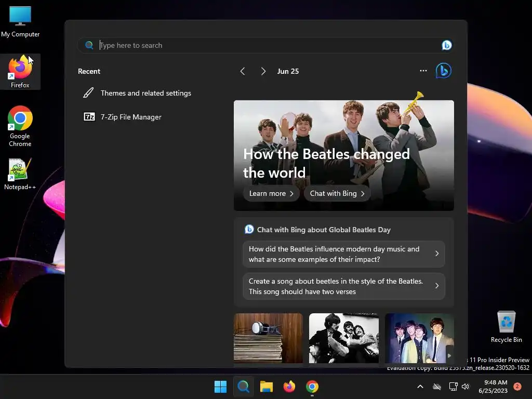Click the cloud sync tray icon
Image resolution: width=532 pixels, height=399 pixels.
pos(437,387)
